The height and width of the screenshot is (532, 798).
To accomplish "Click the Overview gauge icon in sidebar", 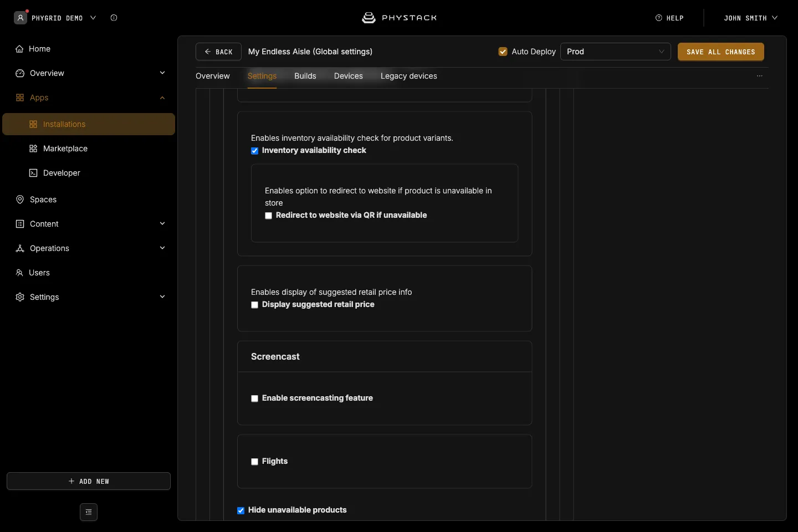I will (x=20, y=73).
